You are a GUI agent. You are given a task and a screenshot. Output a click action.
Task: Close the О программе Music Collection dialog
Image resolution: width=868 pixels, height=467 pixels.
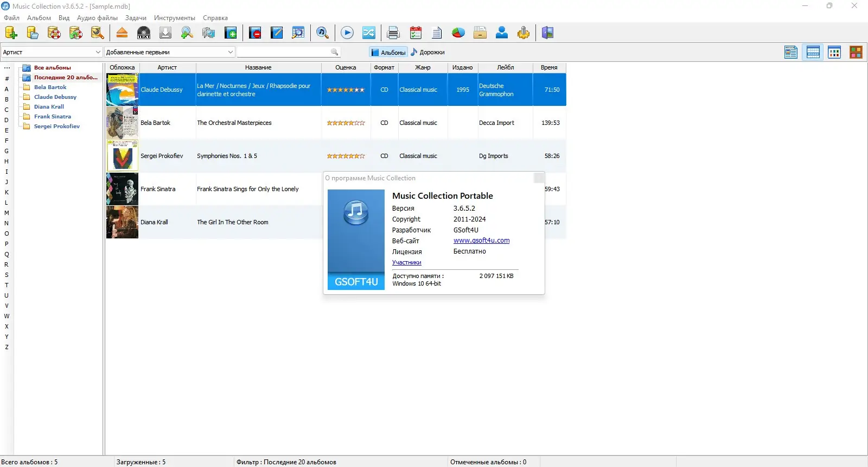(539, 178)
